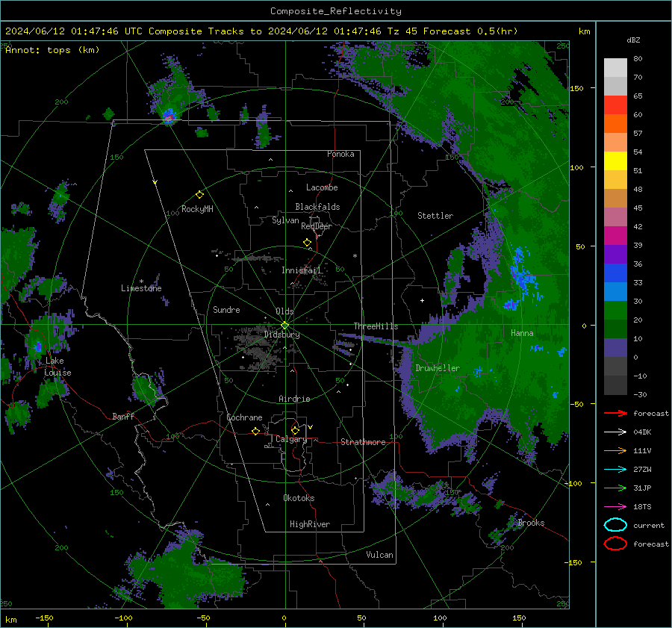Click the Sundre town label
The width and height of the screenshot is (672, 628).
226,309
